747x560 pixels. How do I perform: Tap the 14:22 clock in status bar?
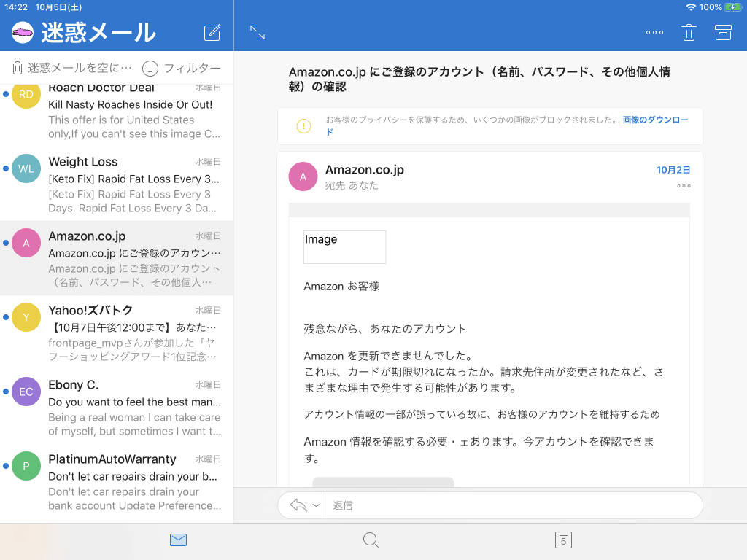point(16,7)
